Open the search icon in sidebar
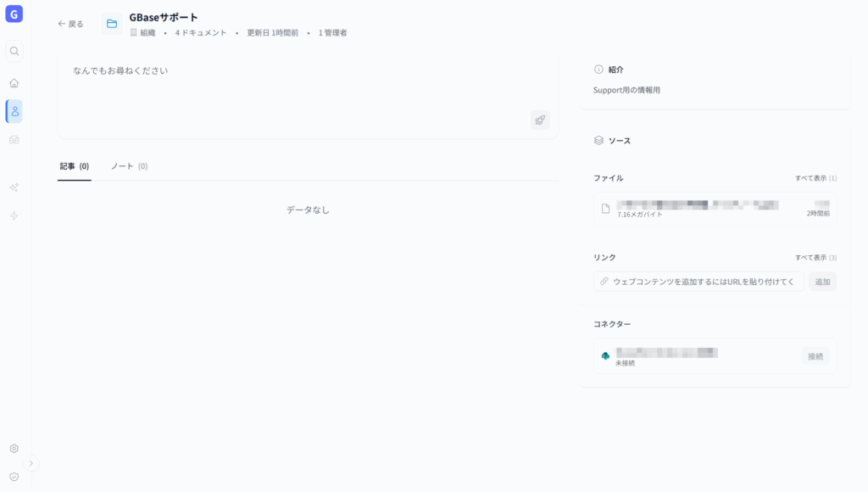The width and height of the screenshot is (868, 492). tap(14, 52)
